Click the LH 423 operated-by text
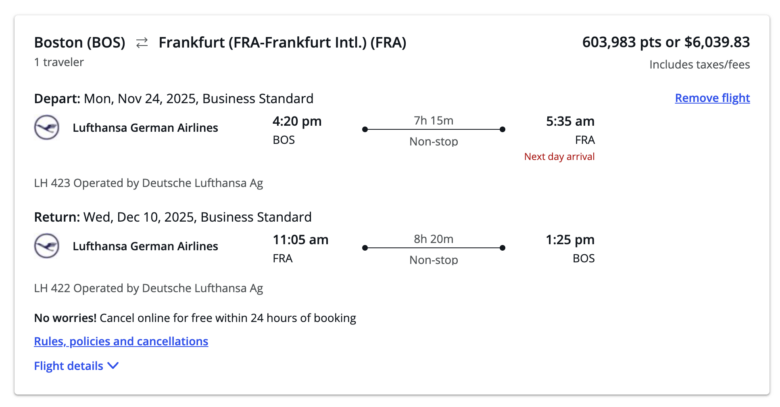This screenshot has width=780, height=407. click(148, 183)
